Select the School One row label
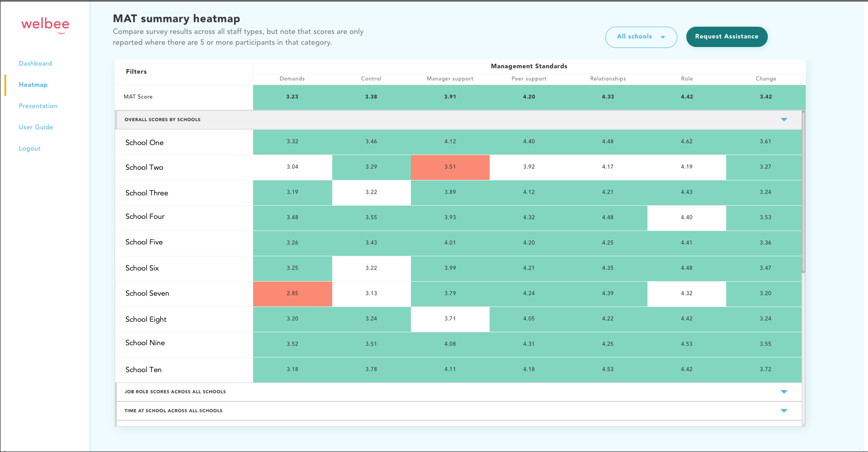The width and height of the screenshot is (868, 452). click(145, 142)
